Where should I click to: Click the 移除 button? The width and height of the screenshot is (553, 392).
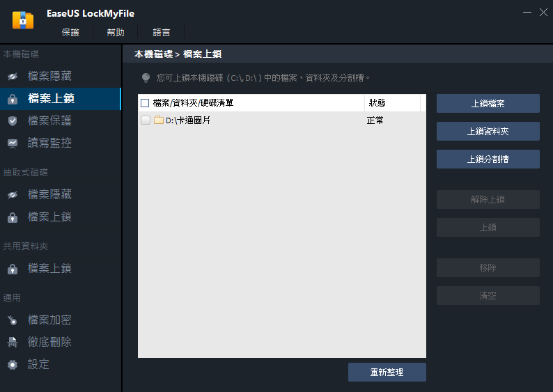coord(488,267)
